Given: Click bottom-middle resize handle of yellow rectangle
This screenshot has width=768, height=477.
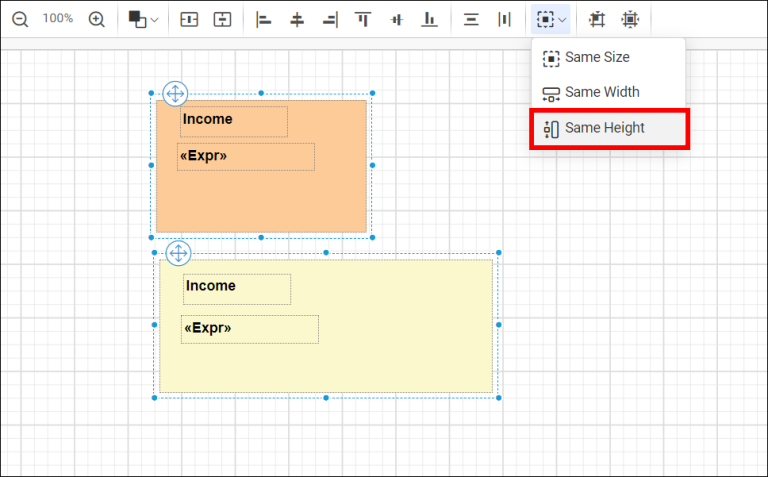Looking at the screenshot, I should [326, 398].
